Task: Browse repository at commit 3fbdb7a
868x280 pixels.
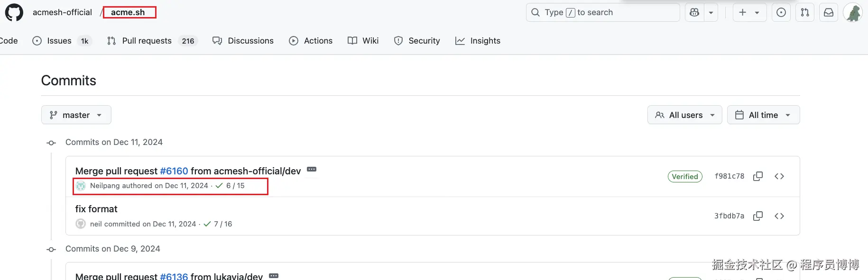Action: pyautogui.click(x=779, y=216)
